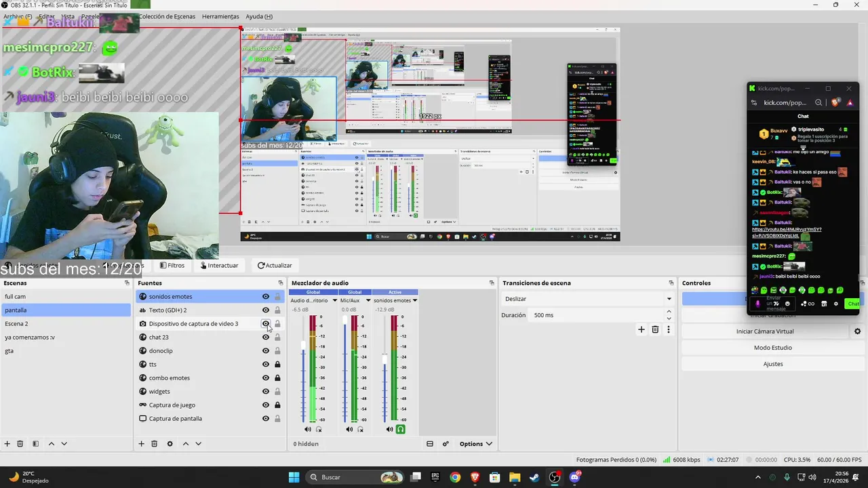
Task: Hide the Texto (GDI+) 2 source
Action: tap(266, 310)
